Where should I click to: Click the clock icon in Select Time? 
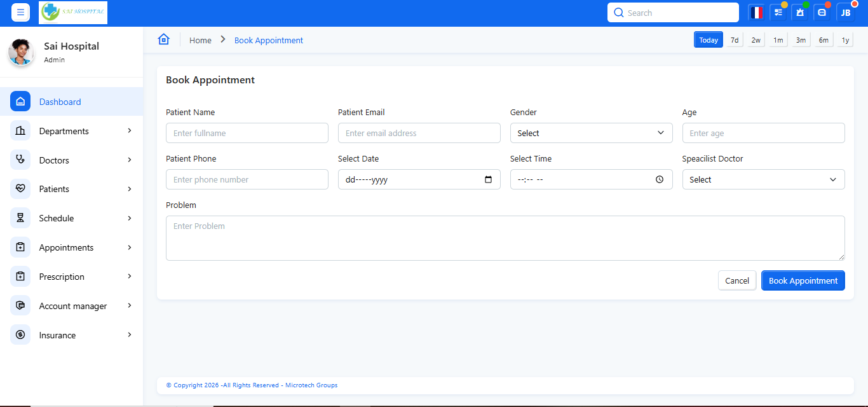[x=660, y=179]
